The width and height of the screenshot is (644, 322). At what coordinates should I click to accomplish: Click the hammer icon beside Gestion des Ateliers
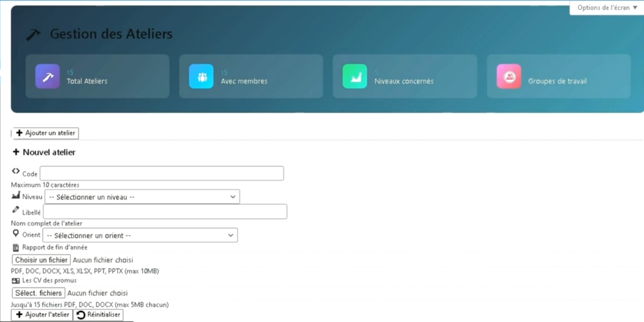tap(33, 34)
